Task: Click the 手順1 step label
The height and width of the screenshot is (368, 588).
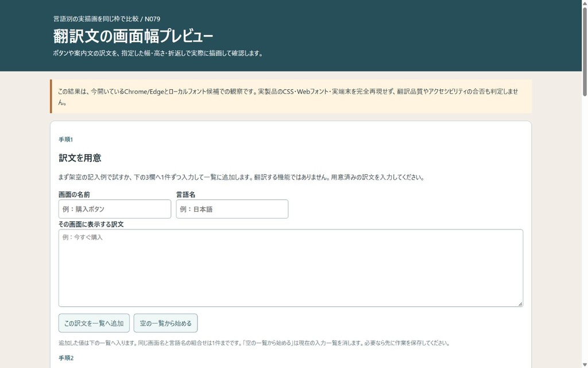Action: 65,140
